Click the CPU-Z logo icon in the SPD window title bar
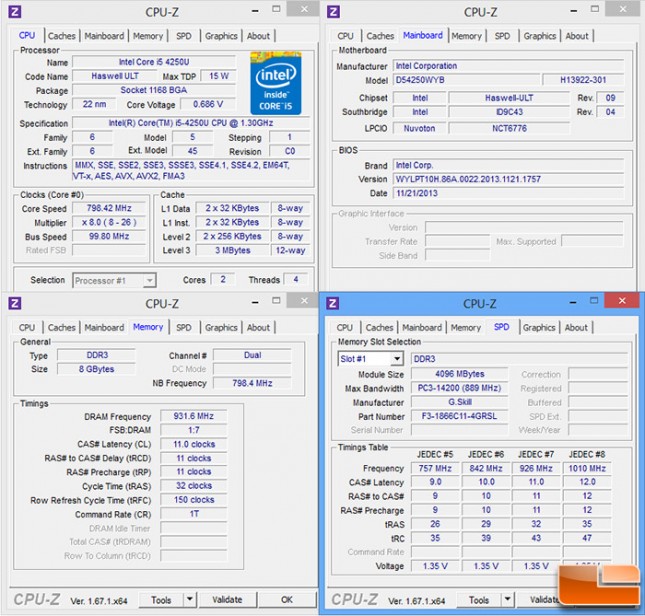The width and height of the screenshot is (645, 616). point(332,303)
